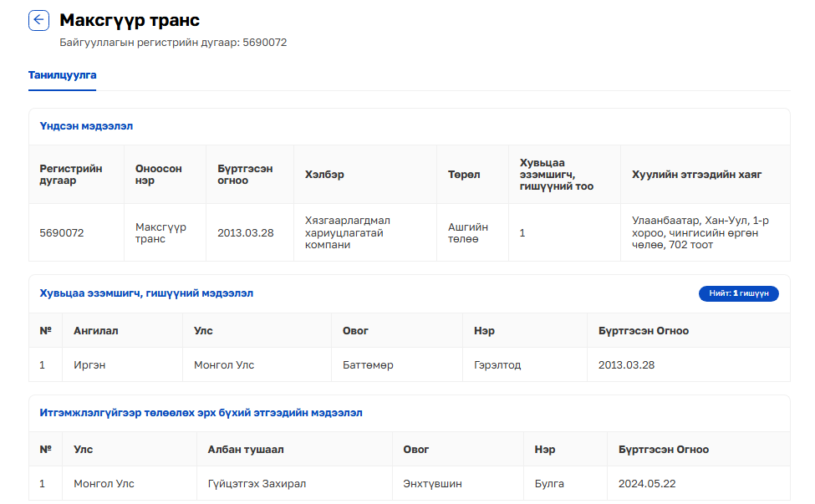Click the Ангилал column header
The width and height of the screenshot is (815, 504).
point(96,331)
